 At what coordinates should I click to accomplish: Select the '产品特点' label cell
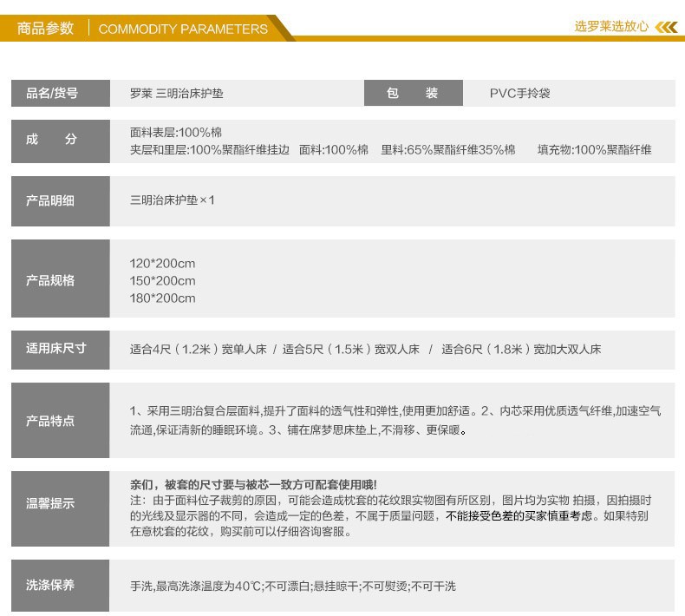(61, 421)
